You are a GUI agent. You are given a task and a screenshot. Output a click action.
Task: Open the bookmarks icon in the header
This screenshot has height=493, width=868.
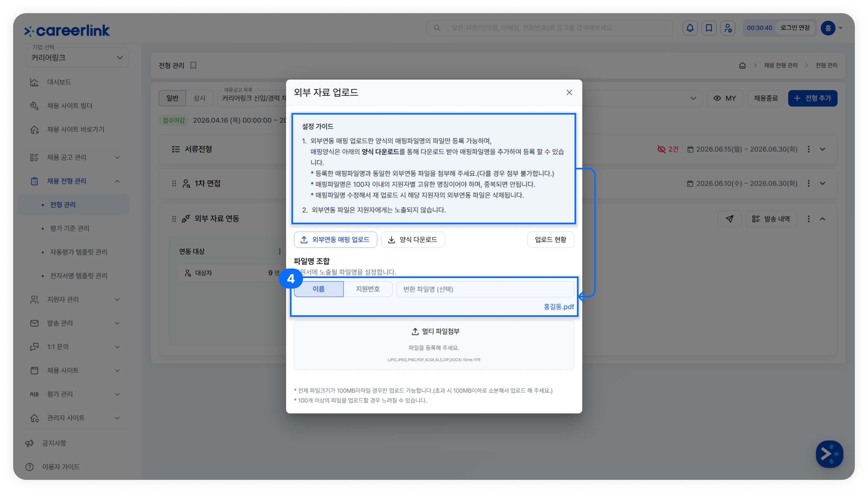click(709, 28)
